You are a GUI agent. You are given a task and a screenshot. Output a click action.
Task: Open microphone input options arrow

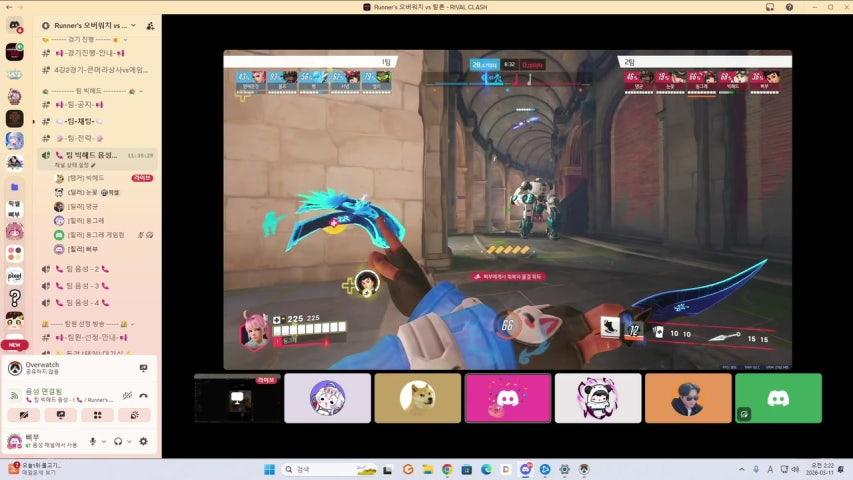pyautogui.click(x=103, y=441)
